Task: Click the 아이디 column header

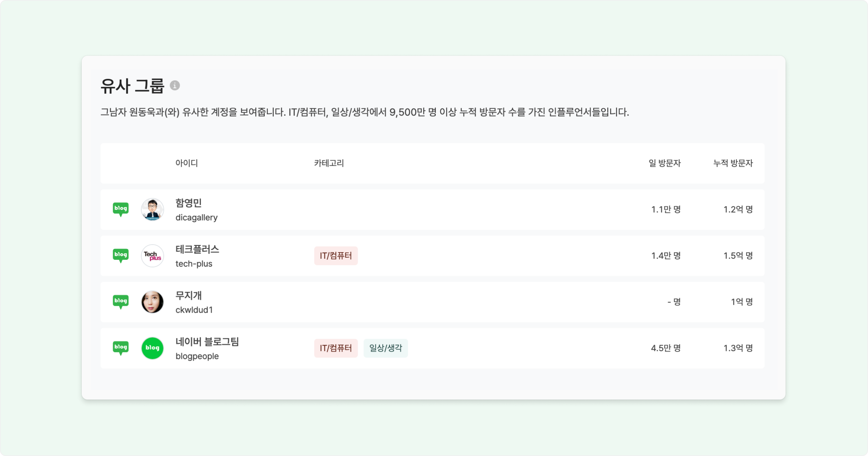Action: coord(187,163)
